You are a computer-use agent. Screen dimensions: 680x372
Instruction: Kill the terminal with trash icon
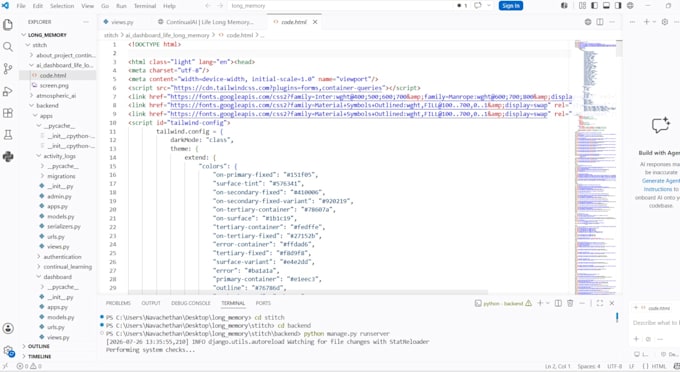click(570, 303)
